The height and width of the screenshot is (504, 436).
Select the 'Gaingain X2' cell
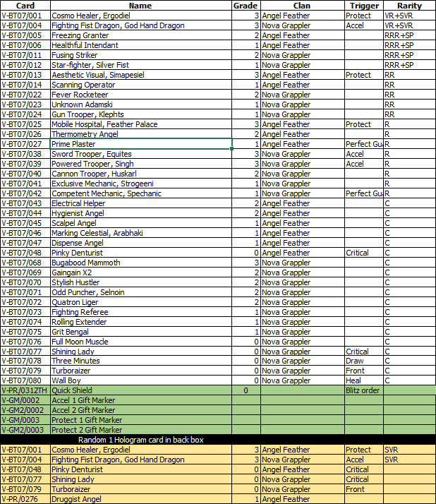coord(141,272)
